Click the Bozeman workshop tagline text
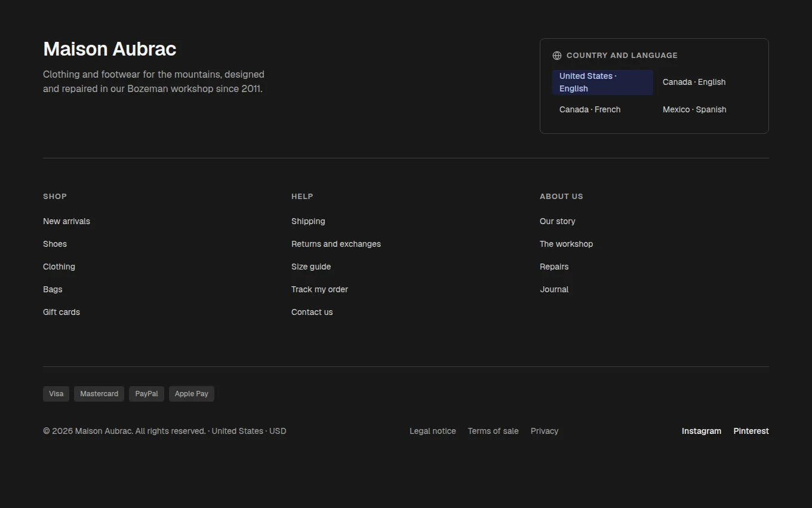Screen dimensions: 812x508 tap(153, 82)
